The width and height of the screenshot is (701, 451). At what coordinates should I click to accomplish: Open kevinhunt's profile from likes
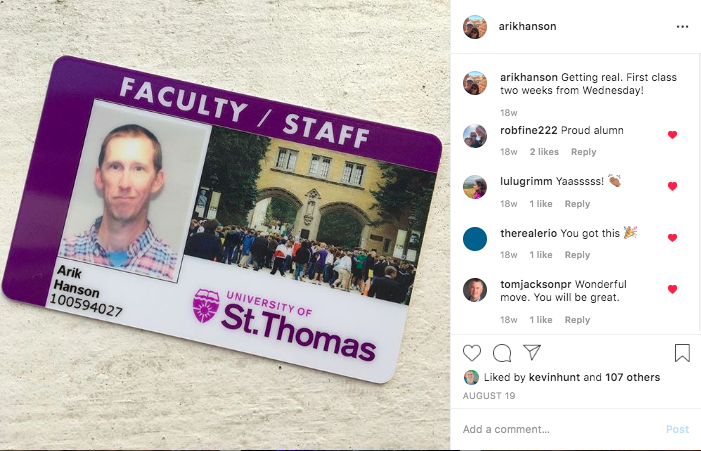click(554, 377)
